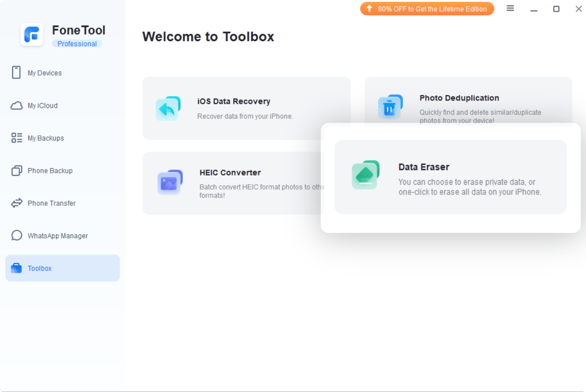The width and height of the screenshot is (586, 392).
Task: Click the Professional edition badge
Action: (77, 44)
